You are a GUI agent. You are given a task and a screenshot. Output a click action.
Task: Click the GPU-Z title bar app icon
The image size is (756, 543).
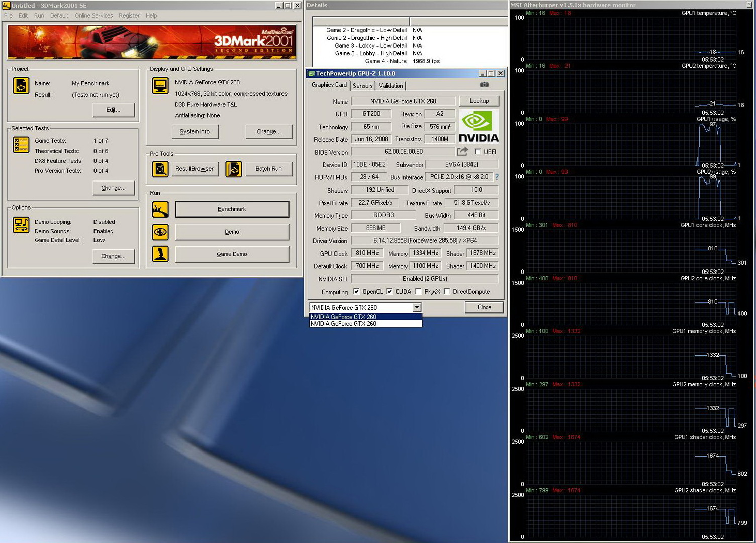[311, 73]
